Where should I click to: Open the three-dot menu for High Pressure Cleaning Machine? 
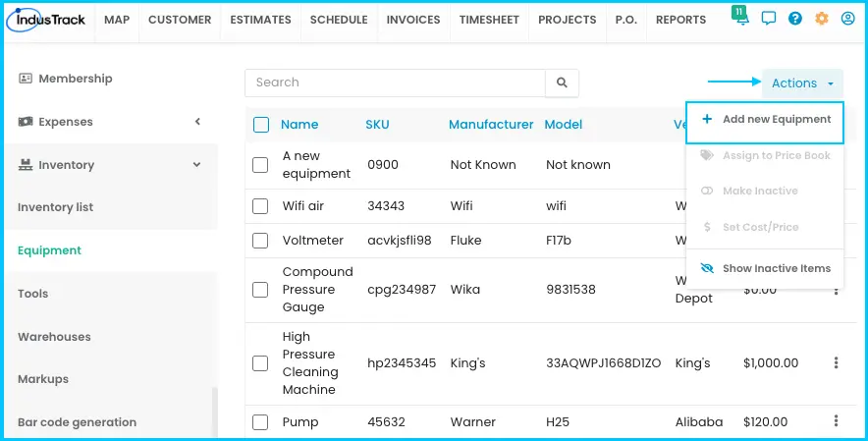836,362
